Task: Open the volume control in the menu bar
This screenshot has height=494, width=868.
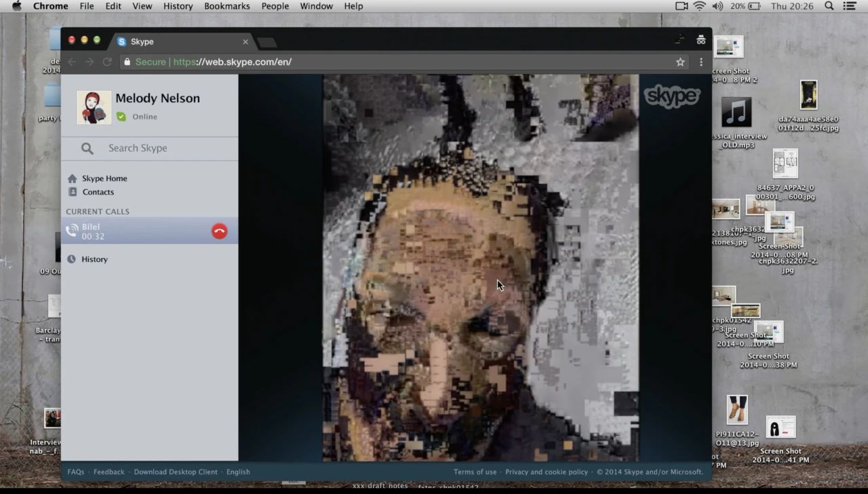Action: pyautogui.click(x=717, y=6)
